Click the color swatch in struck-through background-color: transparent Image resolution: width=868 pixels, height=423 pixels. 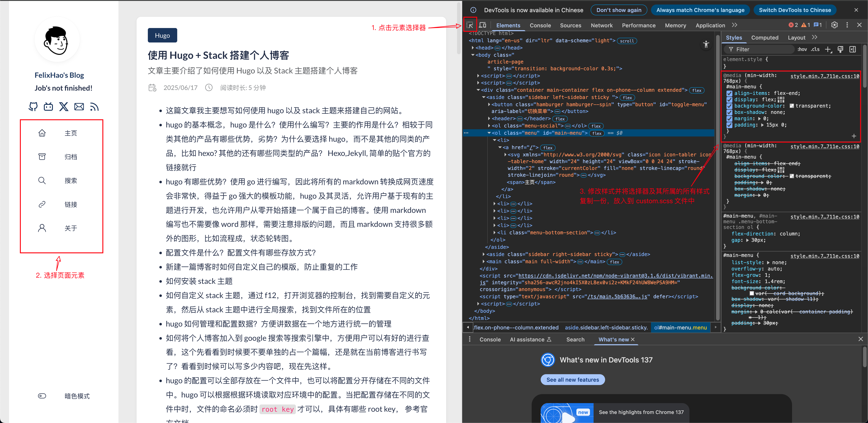[x=792, y=176]
